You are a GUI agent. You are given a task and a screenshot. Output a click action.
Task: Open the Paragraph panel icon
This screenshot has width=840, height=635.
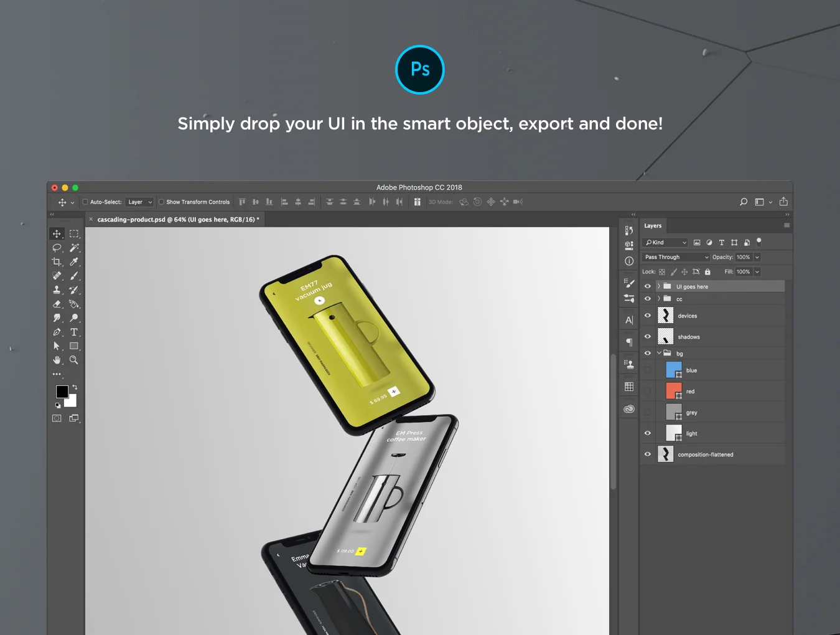(x=629, y=342)
